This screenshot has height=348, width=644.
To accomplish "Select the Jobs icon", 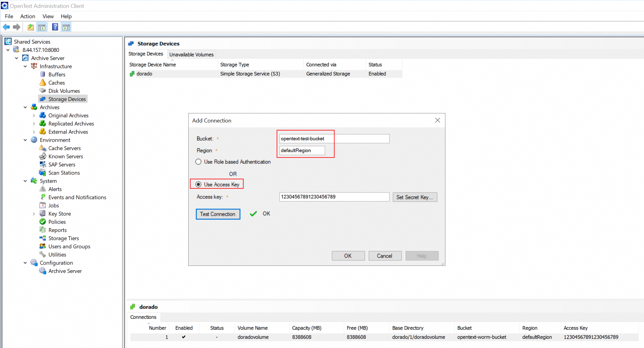I will [x=43, y=205].
